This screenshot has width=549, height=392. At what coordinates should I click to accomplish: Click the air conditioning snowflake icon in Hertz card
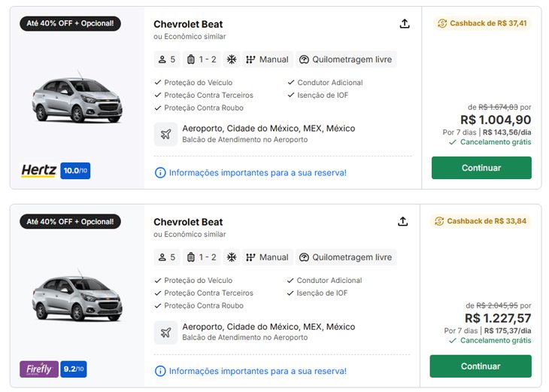pos(232,59)
